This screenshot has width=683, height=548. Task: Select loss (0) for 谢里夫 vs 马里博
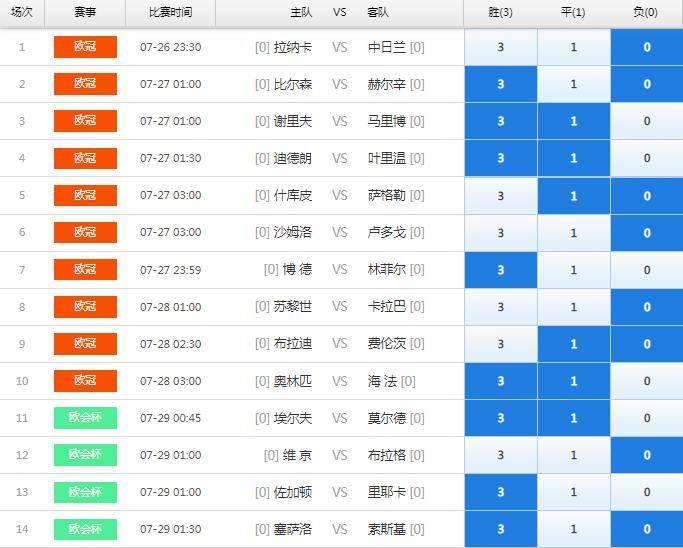(647, 121)
